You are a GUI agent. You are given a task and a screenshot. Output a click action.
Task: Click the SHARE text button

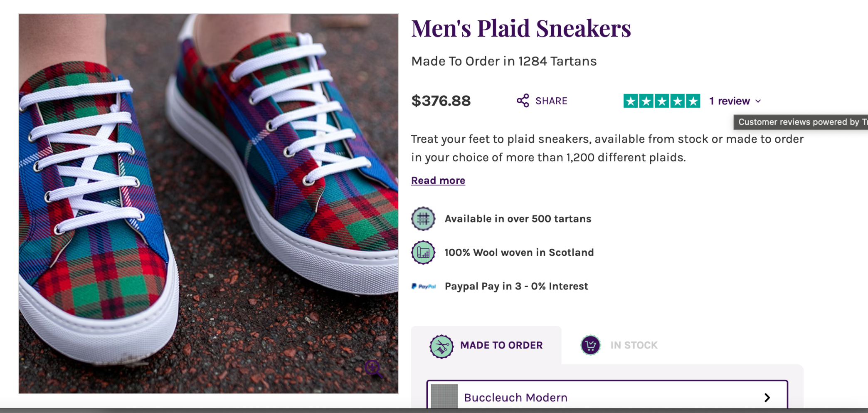[x=551, y=101]
